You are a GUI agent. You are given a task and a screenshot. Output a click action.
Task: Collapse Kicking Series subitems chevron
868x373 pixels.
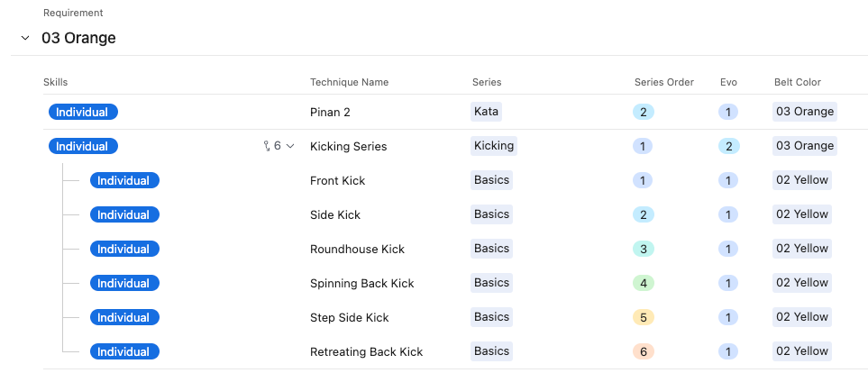pos(290,146)
